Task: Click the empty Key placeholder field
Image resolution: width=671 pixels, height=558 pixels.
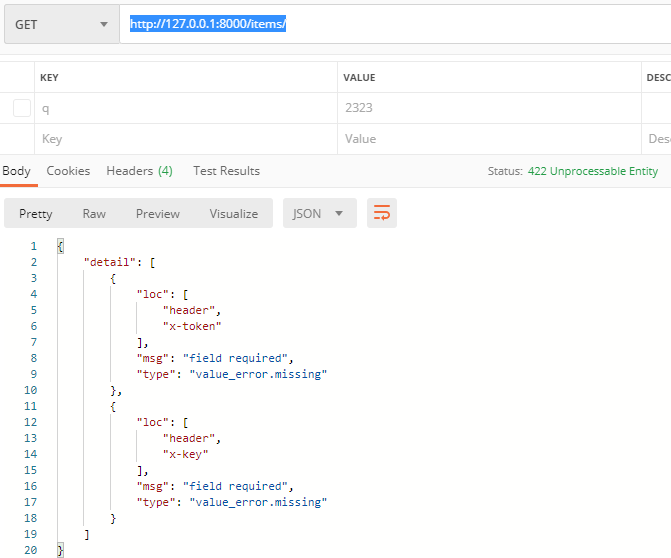Action: (x=185, y=139)
